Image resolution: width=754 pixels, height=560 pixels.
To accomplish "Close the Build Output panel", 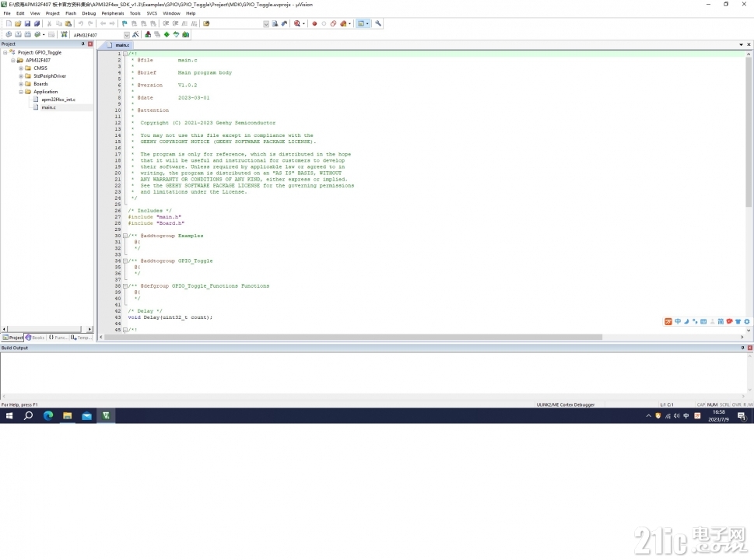I will (749, 348).
